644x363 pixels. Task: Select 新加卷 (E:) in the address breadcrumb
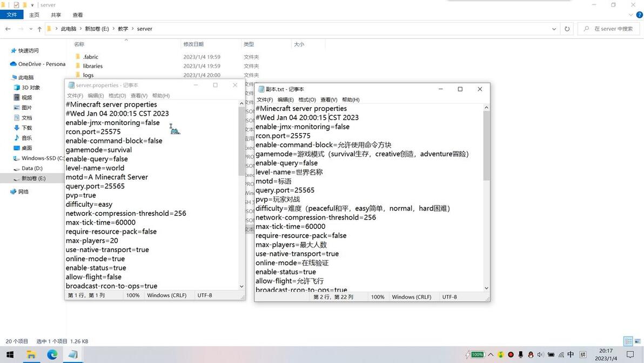97,29
